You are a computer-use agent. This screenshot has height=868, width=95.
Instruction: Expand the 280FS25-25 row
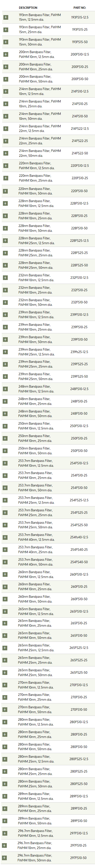tap(5, 771)
